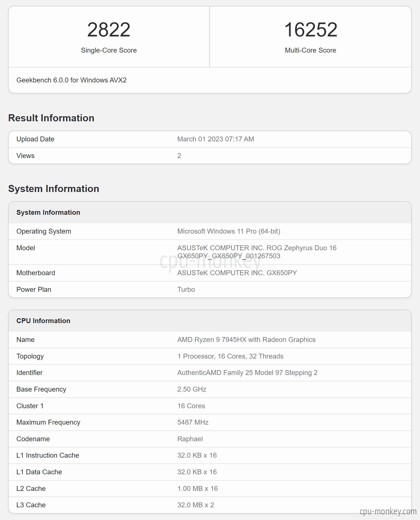Select the 32.0 MB x 2 value
Viewport: 420px width, 520px height.
click(196, 505)
